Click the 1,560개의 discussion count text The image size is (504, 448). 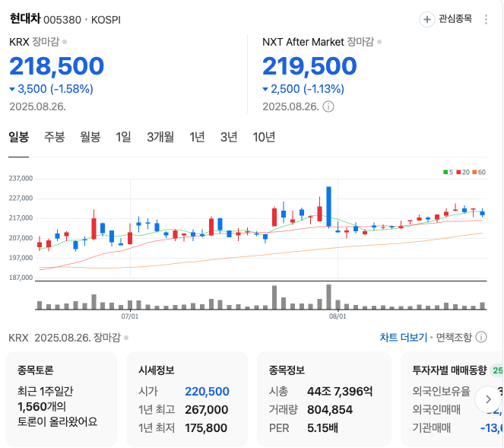(42, 407)
